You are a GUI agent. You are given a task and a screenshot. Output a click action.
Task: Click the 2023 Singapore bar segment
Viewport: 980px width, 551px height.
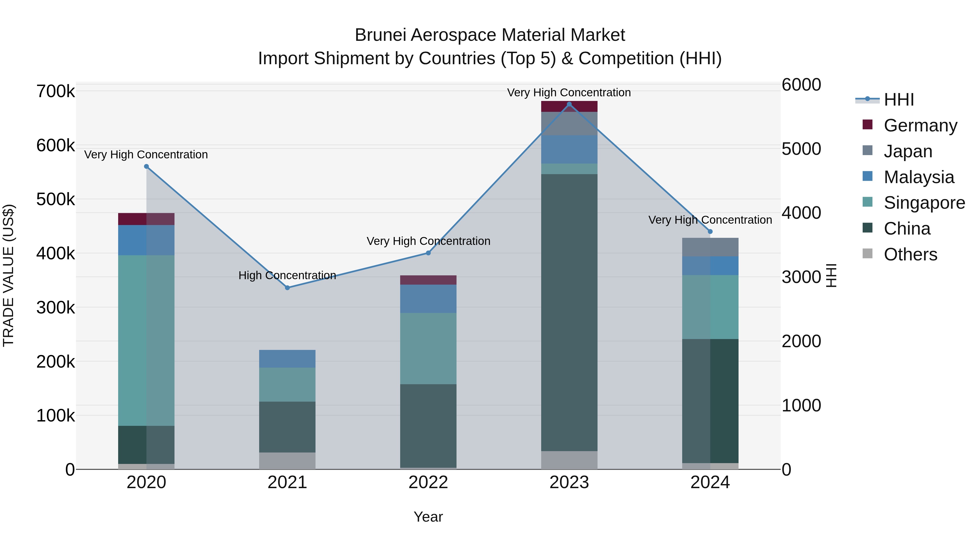pos(569,169)
